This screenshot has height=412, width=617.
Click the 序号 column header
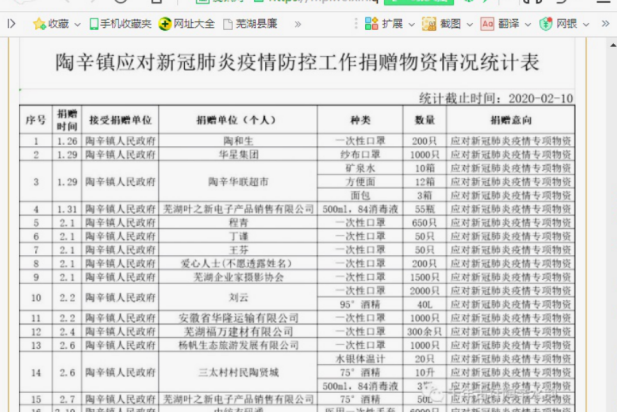[x=36, y=120]
